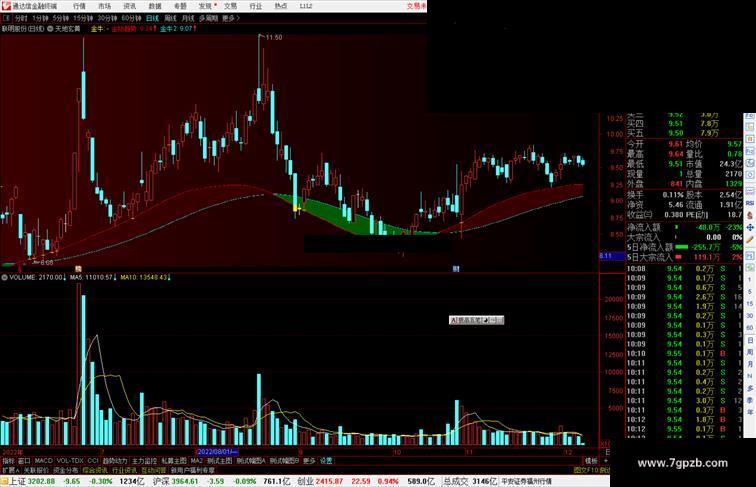Switch chart to 60分钟 period

coord(131,18)
